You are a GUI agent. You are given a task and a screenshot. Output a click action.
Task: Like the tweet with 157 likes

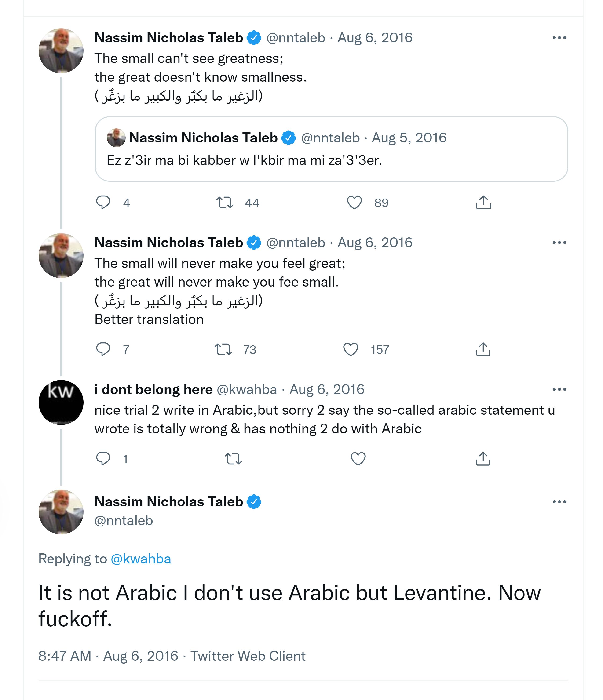(351, 349)
